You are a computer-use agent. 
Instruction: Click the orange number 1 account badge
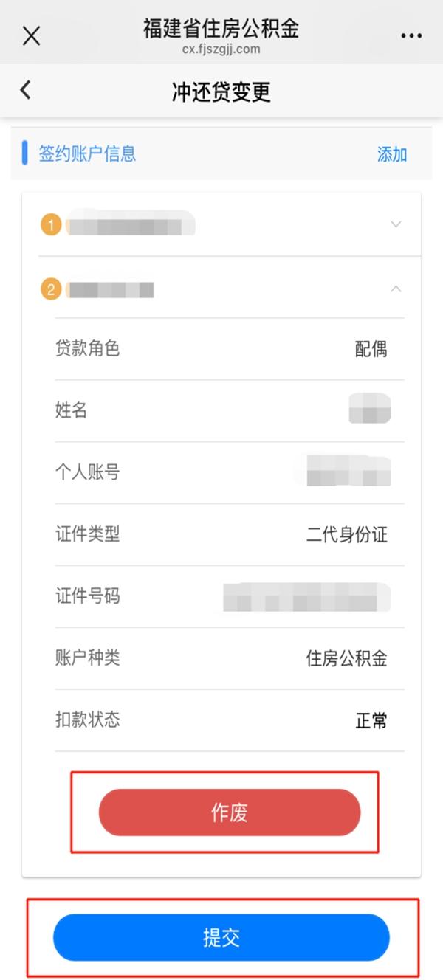[x=51, y=224]
